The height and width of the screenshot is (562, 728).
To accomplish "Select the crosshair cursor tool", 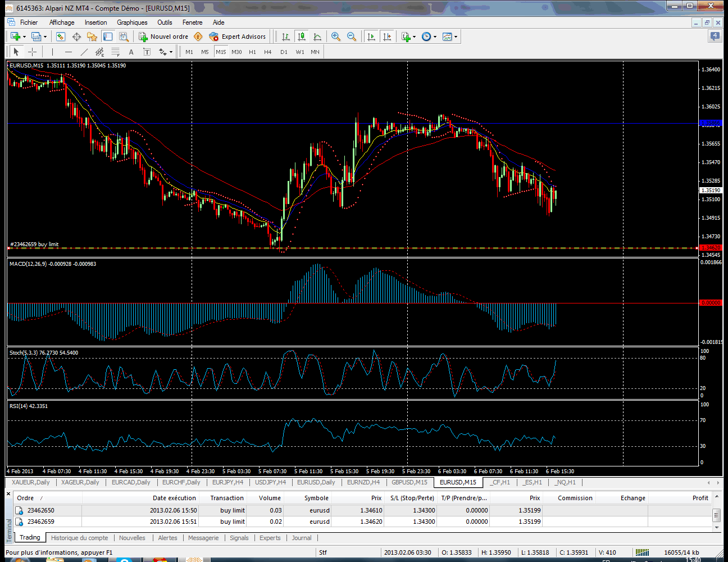I will click(x=33, y=52).
